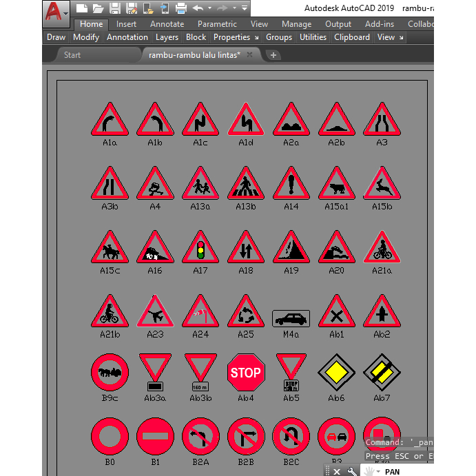476x476 pixels.
Task: Expand the Layers panel
Action: pos(167,37)
